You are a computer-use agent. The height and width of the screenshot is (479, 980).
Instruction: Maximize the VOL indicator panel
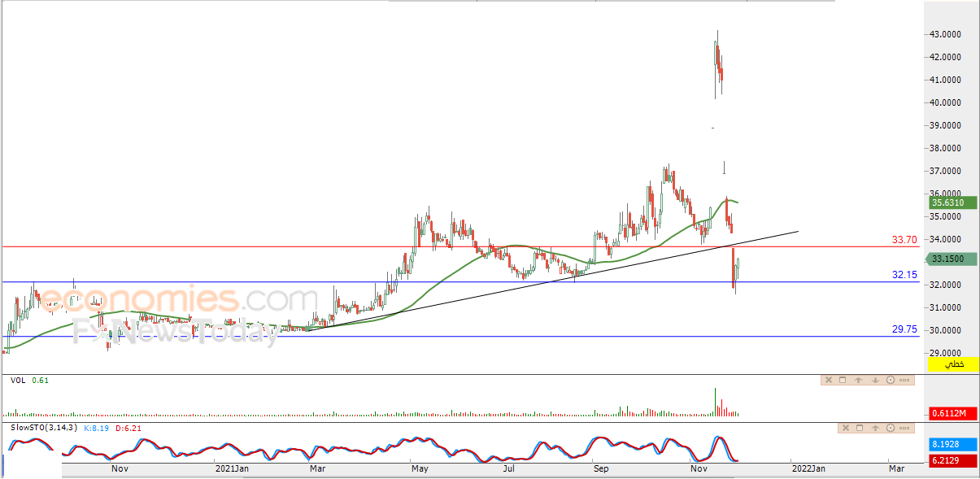point(843,380)
